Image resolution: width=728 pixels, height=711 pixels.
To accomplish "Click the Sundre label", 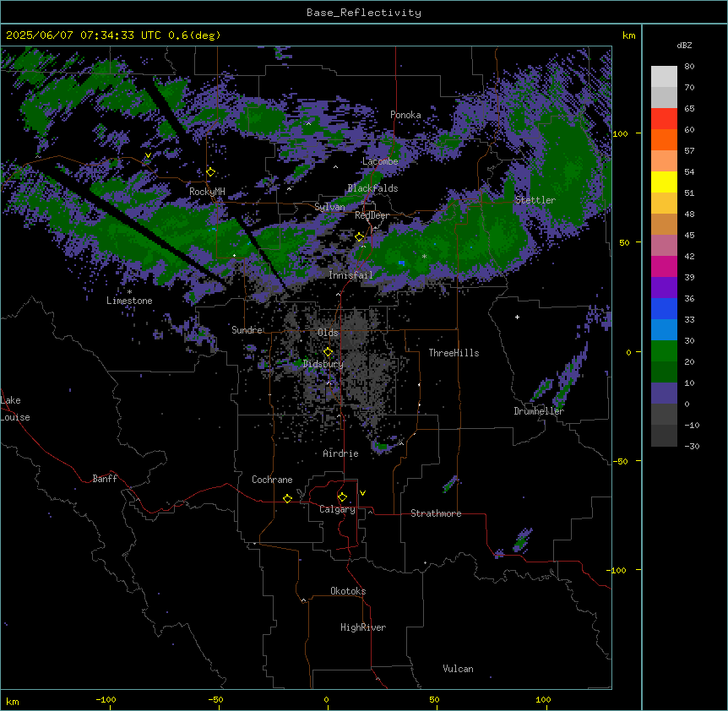I will click(247, 330).
